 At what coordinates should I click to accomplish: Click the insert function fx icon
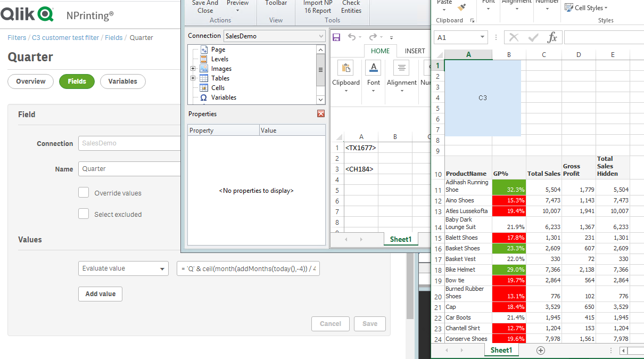[552, 37]
